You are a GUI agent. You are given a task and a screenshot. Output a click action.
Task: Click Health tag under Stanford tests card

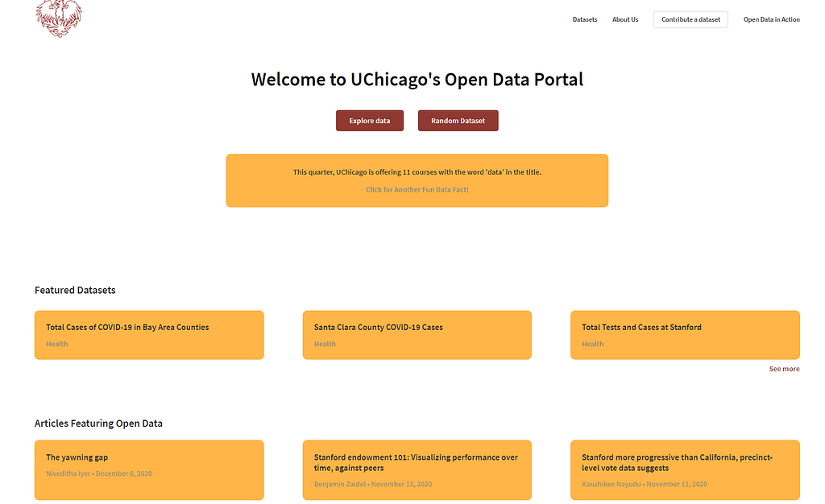(592, 344)
